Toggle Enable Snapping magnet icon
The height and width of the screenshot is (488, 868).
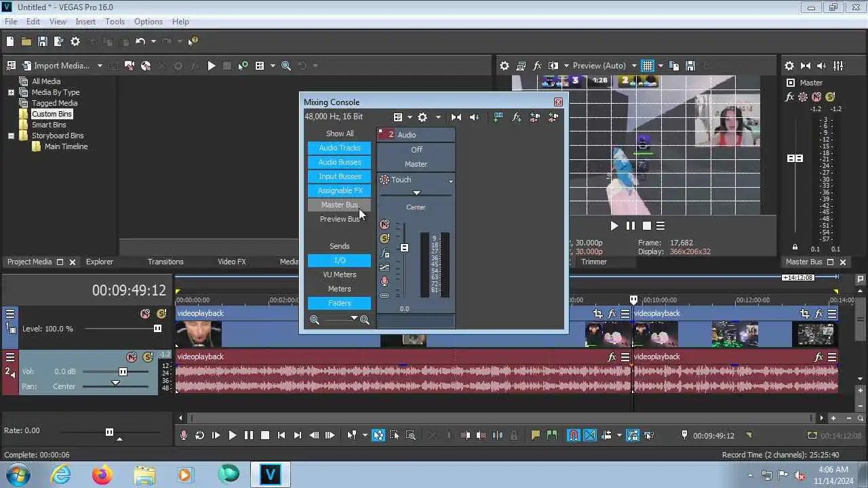(574, 436)
